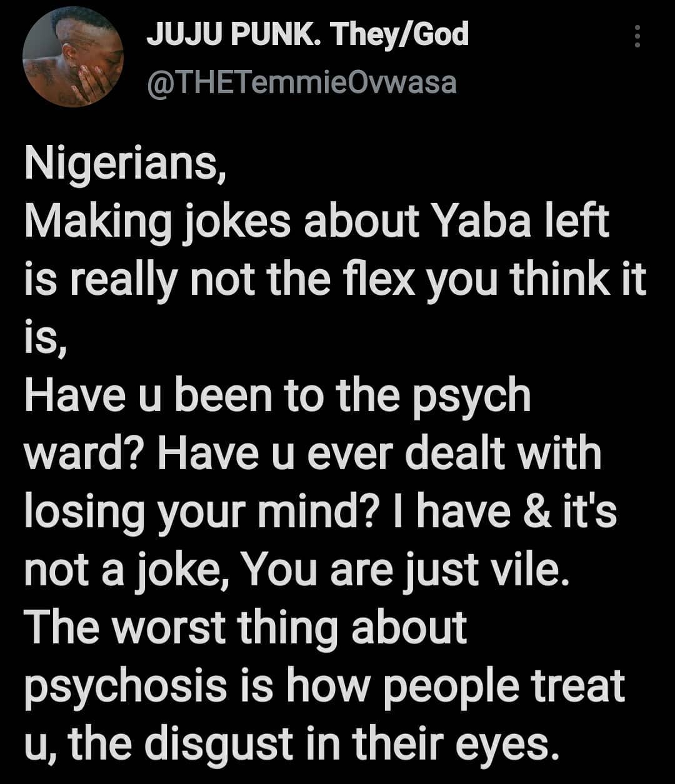
Task: Click the line "The worst thing about"
Action: (x=246, y=625)
